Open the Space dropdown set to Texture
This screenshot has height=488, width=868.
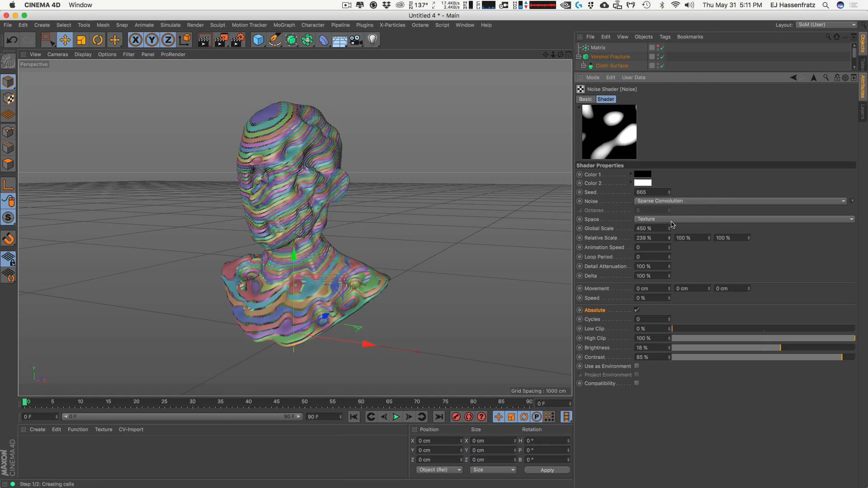pyautogui.click(x=744, y=219)
